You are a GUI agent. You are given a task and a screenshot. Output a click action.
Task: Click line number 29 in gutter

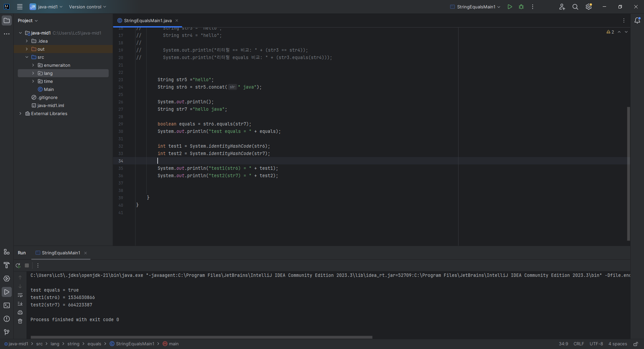[x=121, y=124]
